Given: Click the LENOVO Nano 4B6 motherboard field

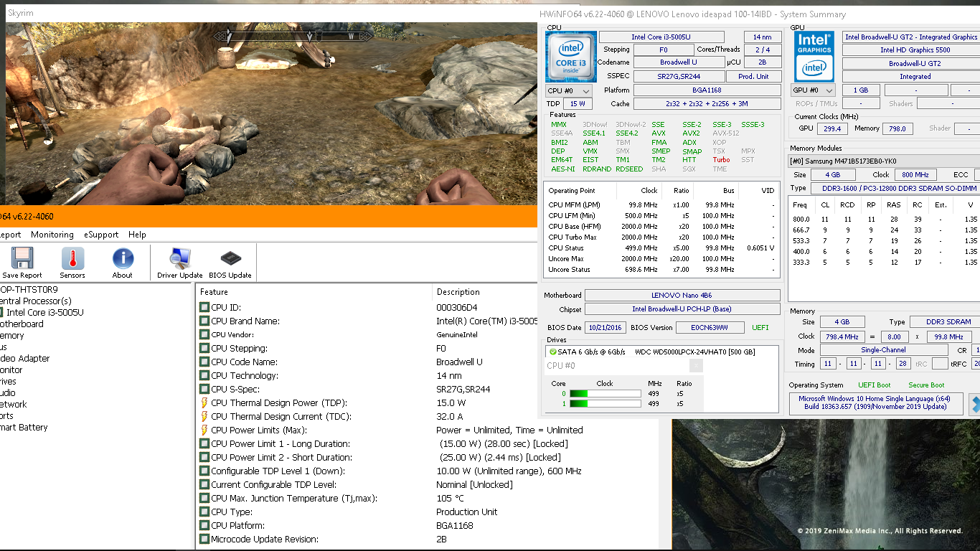Looking at the screenshot, I should [682, 296].
